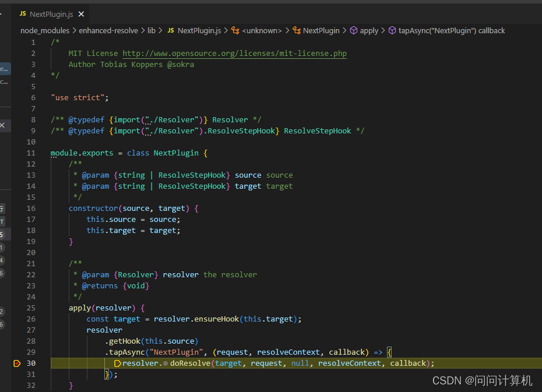The width and height of the screenshot is (542, 392).
Task: Open NextPlugin.js breadcrumb segment
Action: tap(199, 31)
